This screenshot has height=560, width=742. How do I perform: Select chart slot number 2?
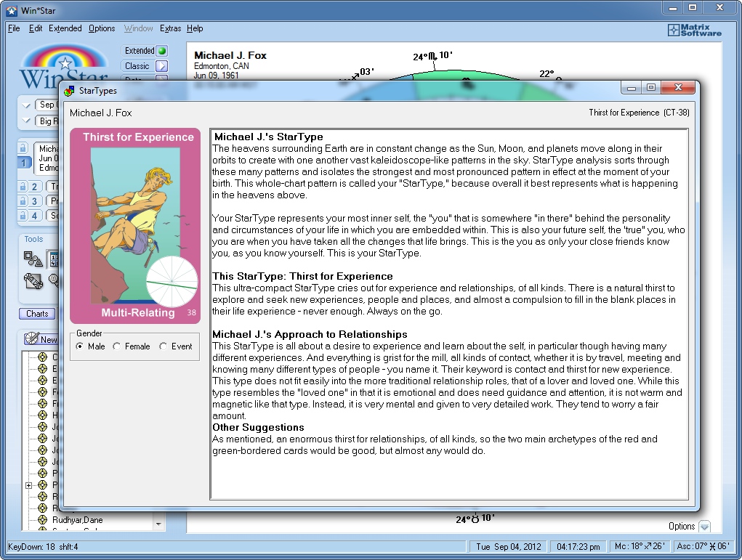pyautogui.click(x=35, y=187)
